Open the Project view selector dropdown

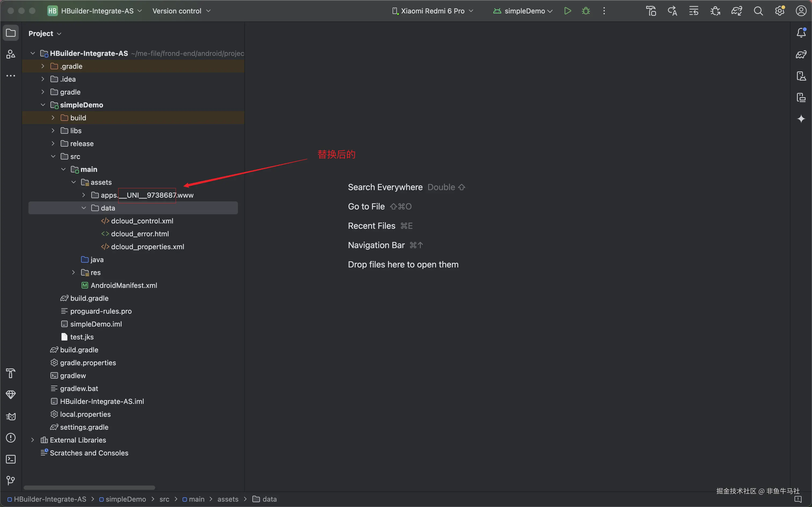point(45,34)
